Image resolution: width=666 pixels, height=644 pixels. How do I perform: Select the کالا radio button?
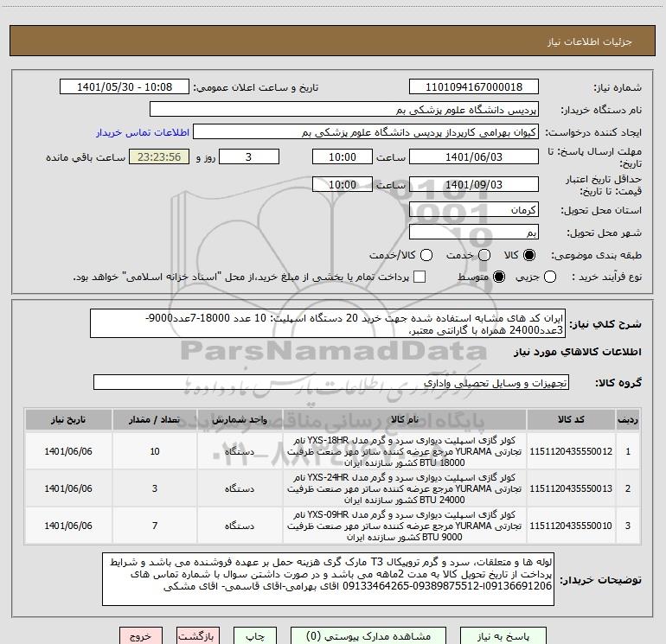click(529, 255)
